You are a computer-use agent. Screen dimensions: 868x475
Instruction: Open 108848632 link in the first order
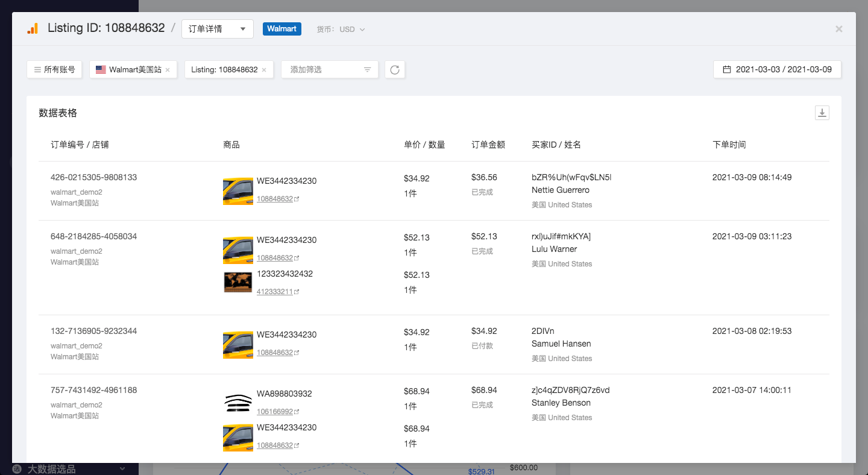click(275, 199)
